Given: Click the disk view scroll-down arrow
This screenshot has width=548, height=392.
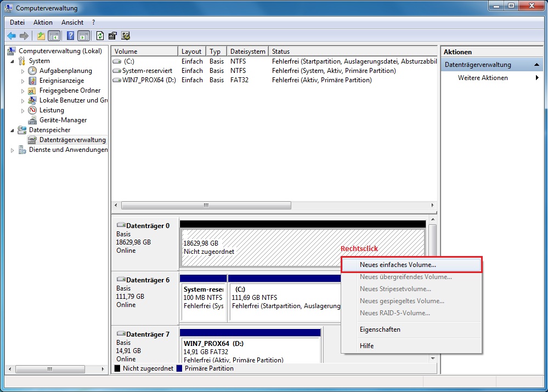Looking at the screenshot, I should (433, 359).
